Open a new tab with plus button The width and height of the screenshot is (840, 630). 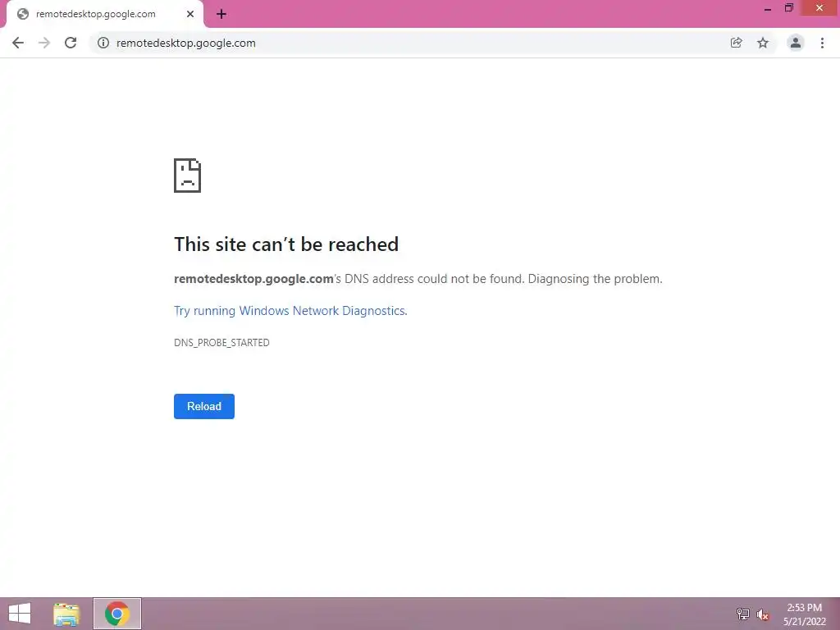pos(221,14)
